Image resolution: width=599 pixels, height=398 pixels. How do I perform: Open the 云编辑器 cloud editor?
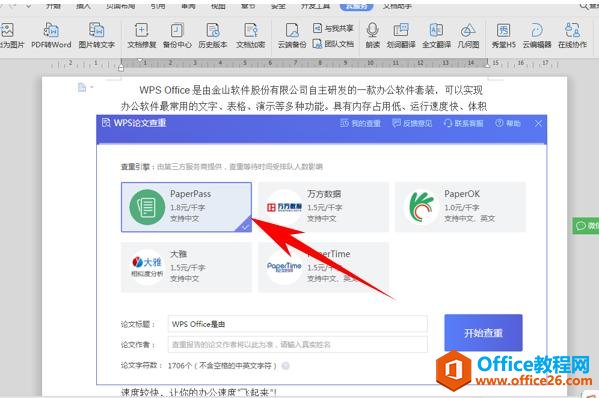[537, 35]
